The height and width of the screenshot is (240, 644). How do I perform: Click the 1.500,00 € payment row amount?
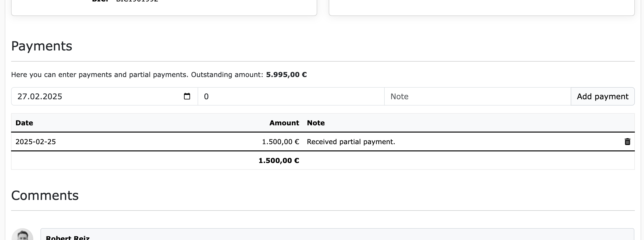click(280, 142)
